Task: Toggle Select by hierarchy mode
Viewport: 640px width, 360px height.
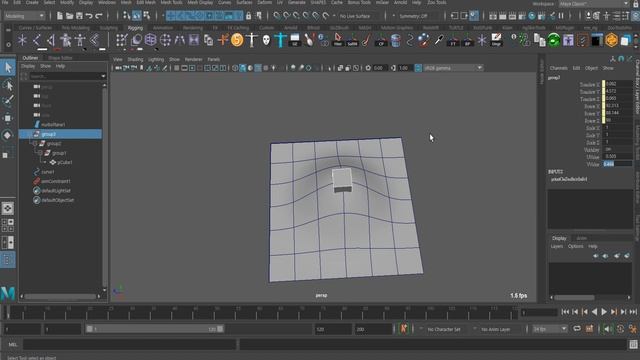Action: point(127,16)
